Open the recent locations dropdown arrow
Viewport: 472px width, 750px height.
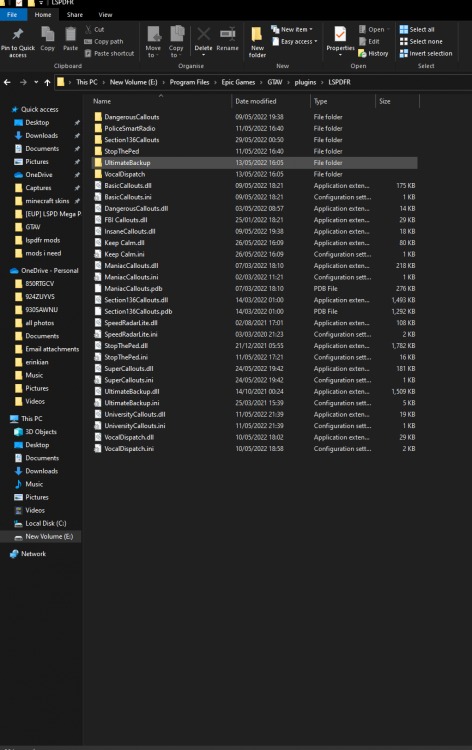point(36,82)
